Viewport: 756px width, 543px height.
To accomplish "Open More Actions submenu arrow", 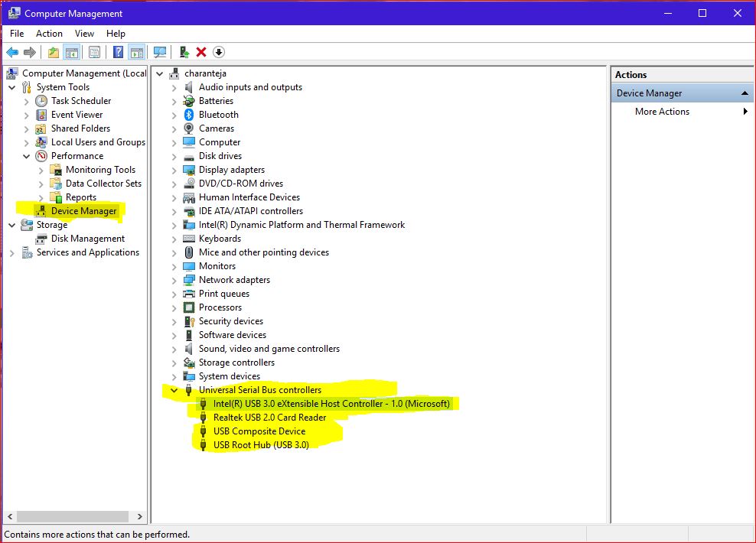I will [x=745, y=112].
